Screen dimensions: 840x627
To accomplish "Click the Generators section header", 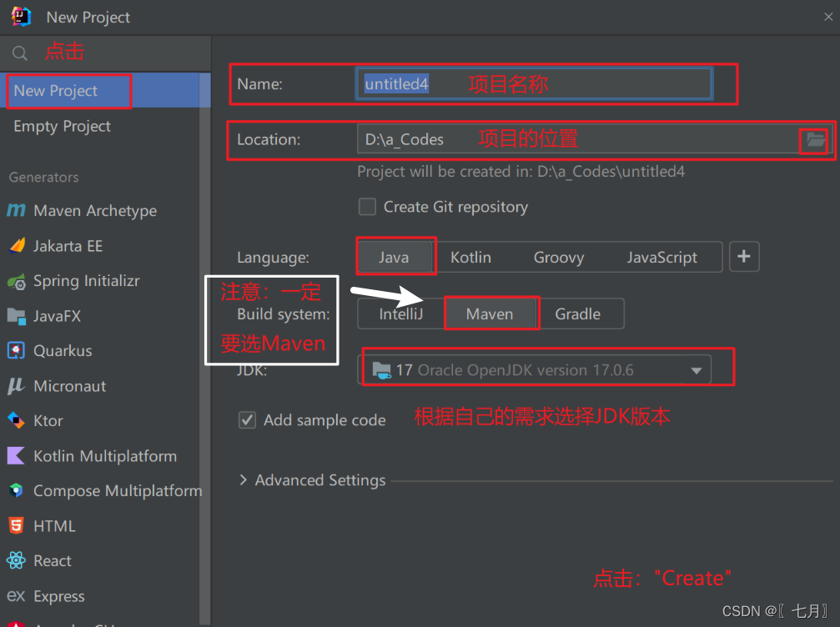I will (43, 178).
